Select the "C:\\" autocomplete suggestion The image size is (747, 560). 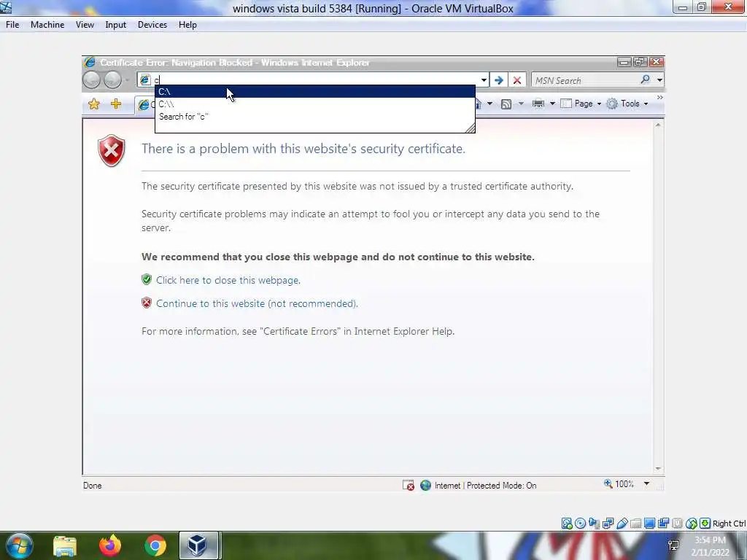click(x=315, y=104)
